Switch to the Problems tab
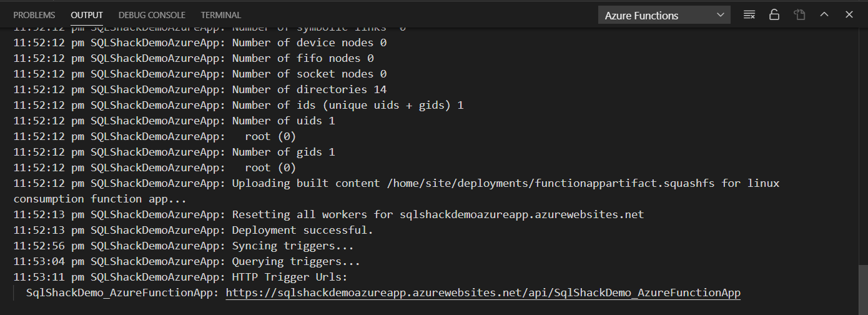868x315 pixels. (34, 15)
